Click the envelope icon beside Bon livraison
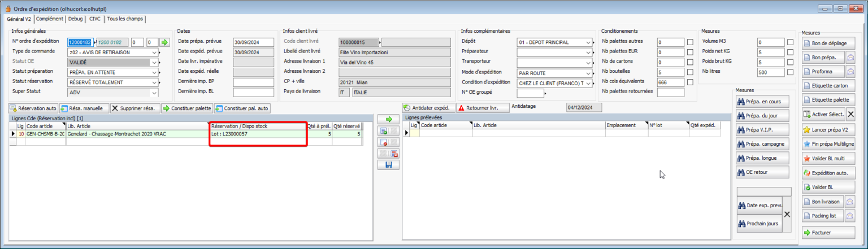The width and height of the screenshot is (868, 249). [850, 202]
